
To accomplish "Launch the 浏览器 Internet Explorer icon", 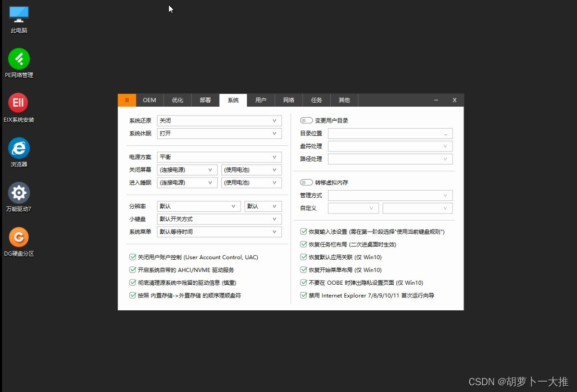I will [18, 148].
